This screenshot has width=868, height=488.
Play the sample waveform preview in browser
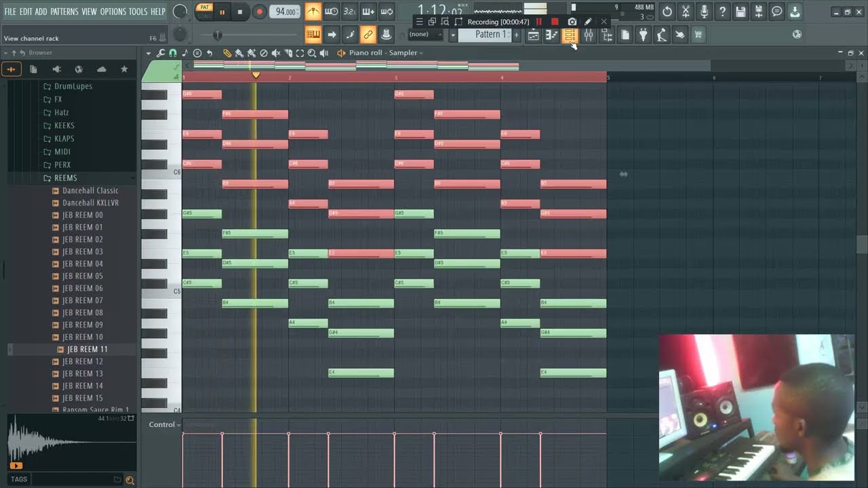pos(16,466)
